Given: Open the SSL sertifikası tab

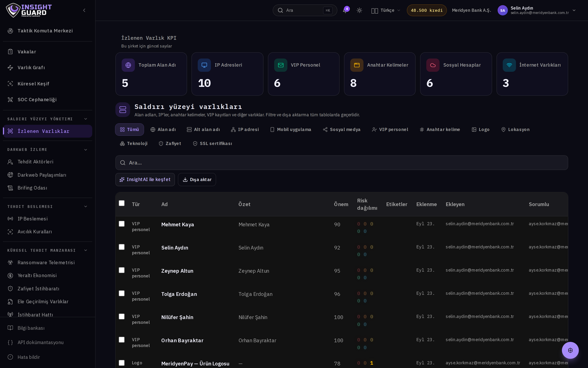Looking at the screenshot, I should 212,144.
